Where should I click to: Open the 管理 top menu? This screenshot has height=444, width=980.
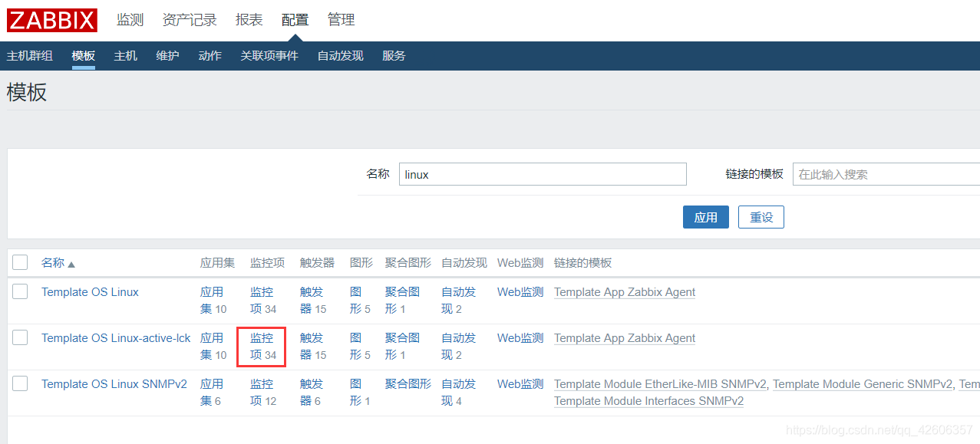pos(342,20)
